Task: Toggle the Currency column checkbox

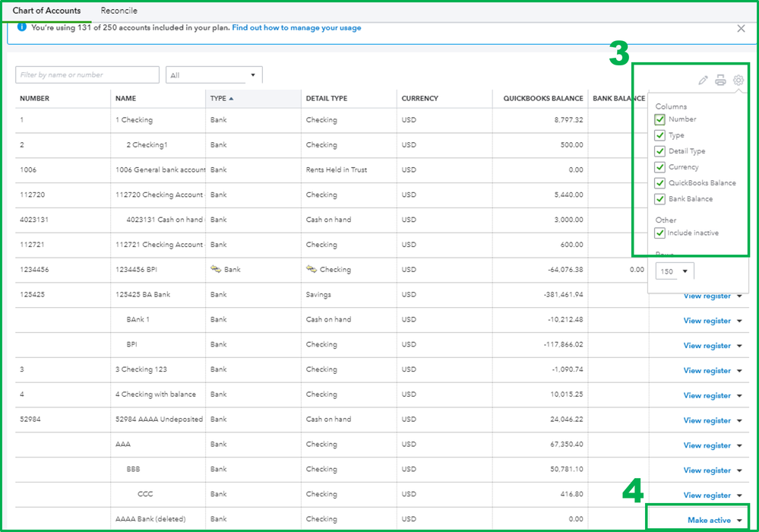Action: click(659, 167)
